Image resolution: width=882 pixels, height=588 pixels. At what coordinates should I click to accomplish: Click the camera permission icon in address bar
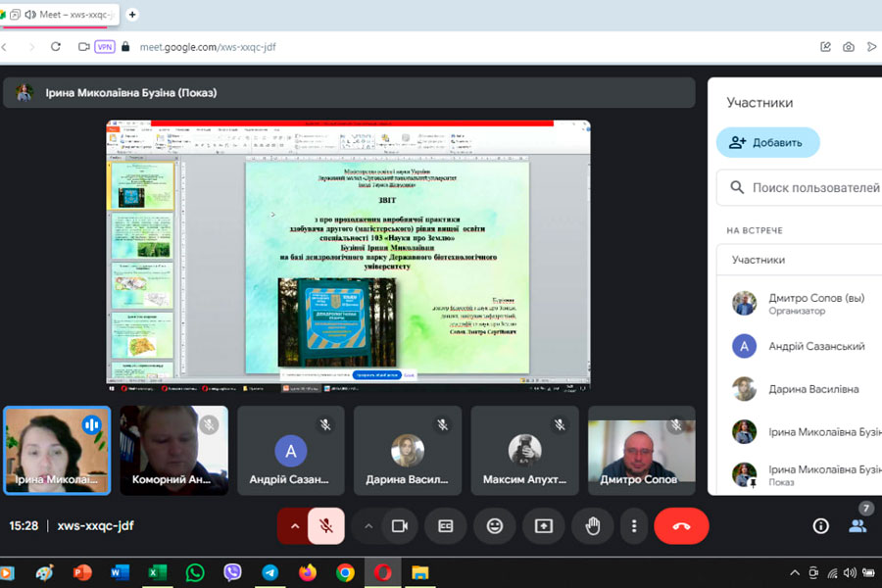tap(84, 47)
